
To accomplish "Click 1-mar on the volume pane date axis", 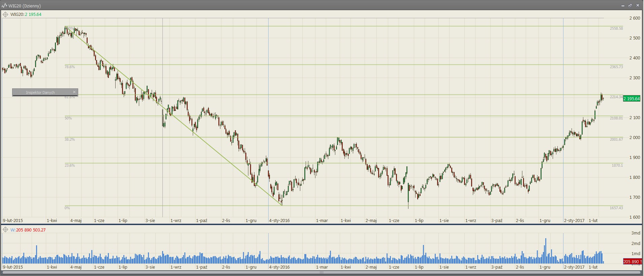I will point(322,267).
